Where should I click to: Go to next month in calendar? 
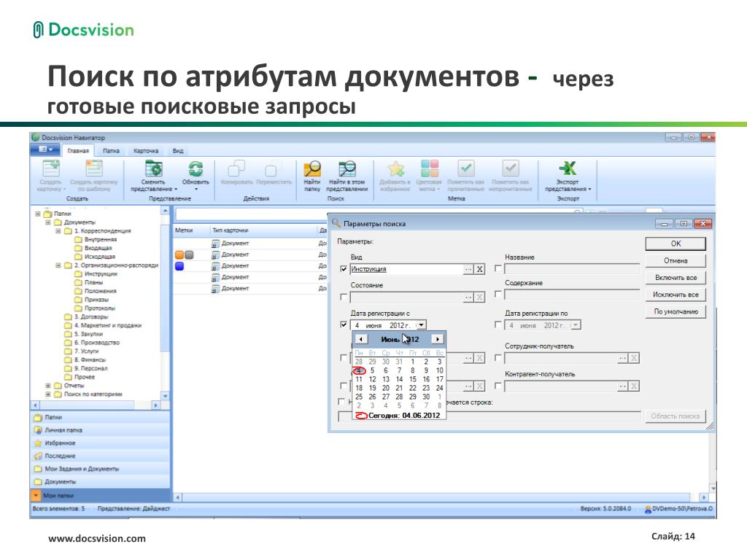[438, 339]
